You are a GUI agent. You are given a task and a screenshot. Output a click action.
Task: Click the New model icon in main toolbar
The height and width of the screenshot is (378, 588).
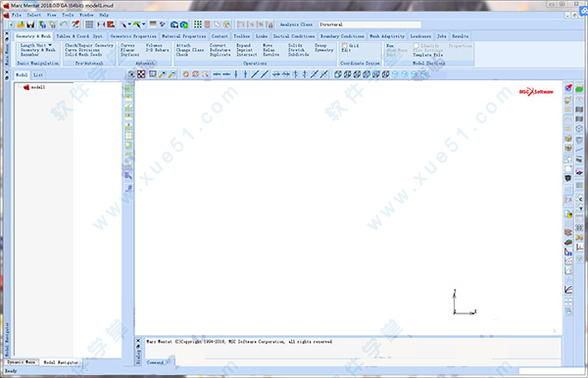tap(11, 24)
